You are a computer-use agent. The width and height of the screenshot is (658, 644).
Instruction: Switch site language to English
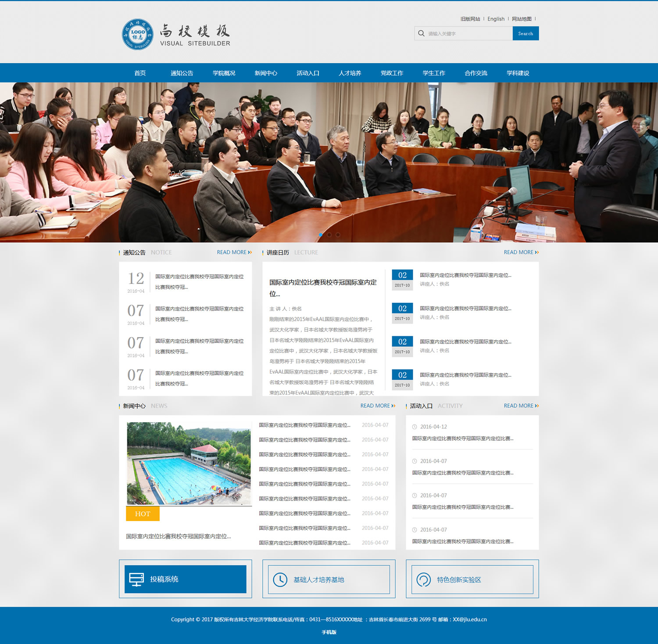pyautogui.click(x=496, y=19)
